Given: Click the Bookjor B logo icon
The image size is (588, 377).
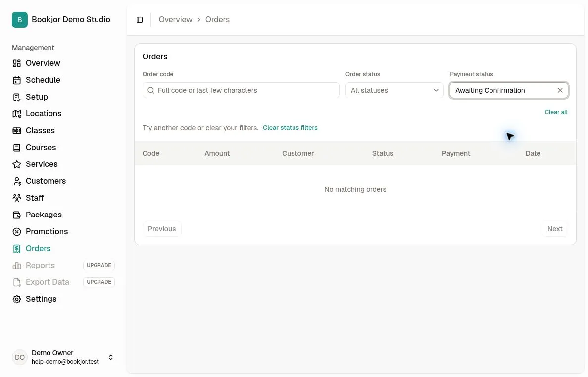Looking at the screenshot, I should [x=20, y=20].
